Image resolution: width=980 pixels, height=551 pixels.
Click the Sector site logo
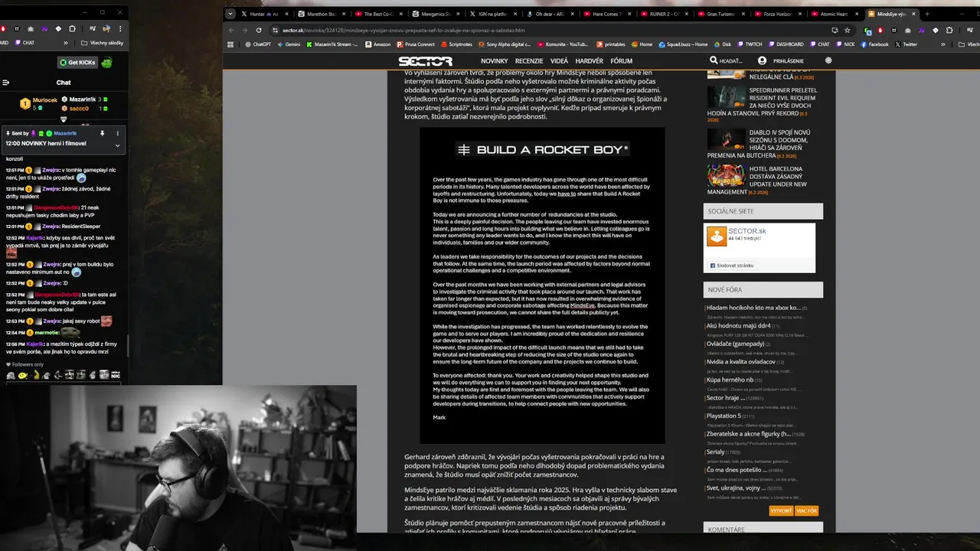point(425,61)
